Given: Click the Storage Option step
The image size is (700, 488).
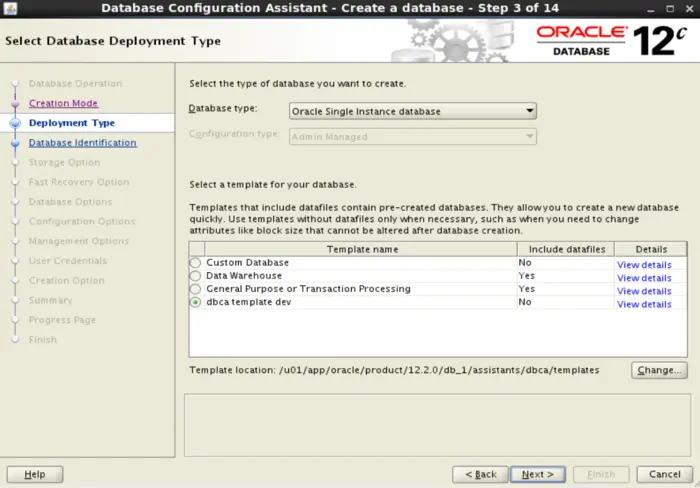Looking at the screenshot, I should coord(64,162).
